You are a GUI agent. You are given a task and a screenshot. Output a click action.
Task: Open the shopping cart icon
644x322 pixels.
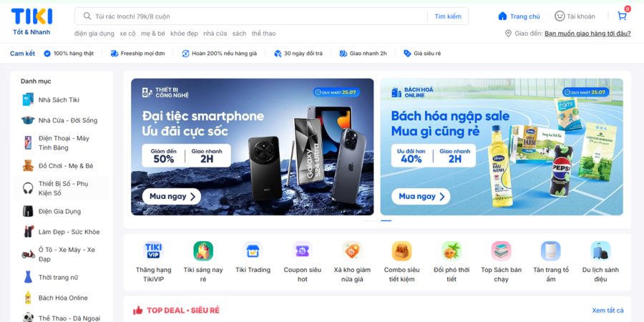(x=622, y=16)
